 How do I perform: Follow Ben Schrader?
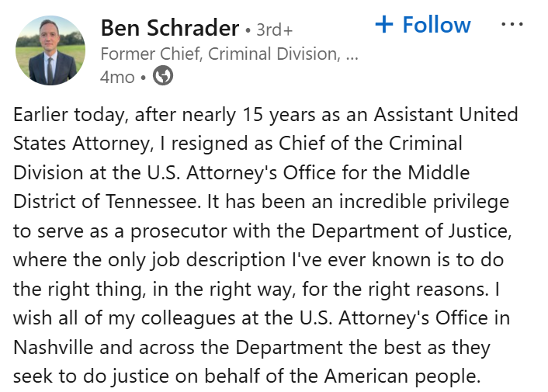pyautogui.click(x=435, y=25)
